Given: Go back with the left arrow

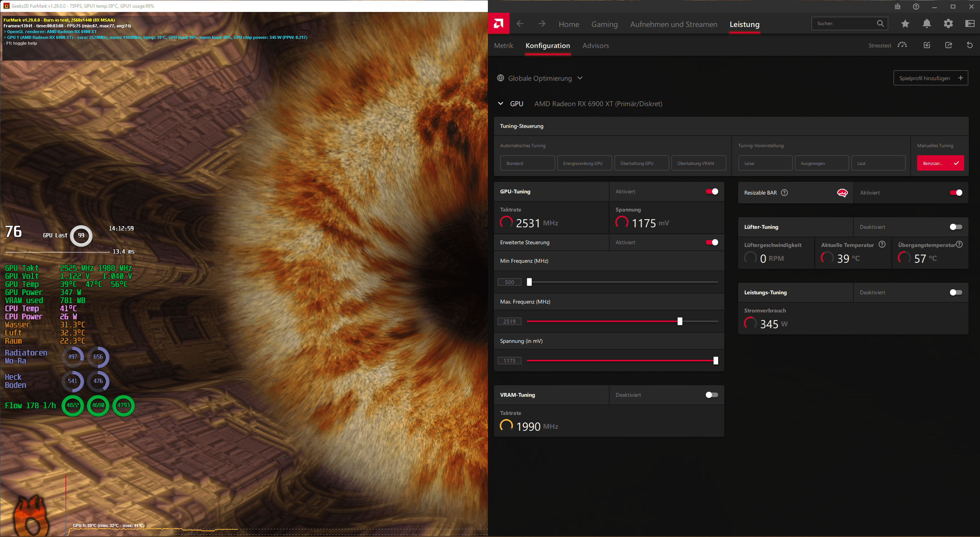Looking at the screenshot, I should coord(520,24).
